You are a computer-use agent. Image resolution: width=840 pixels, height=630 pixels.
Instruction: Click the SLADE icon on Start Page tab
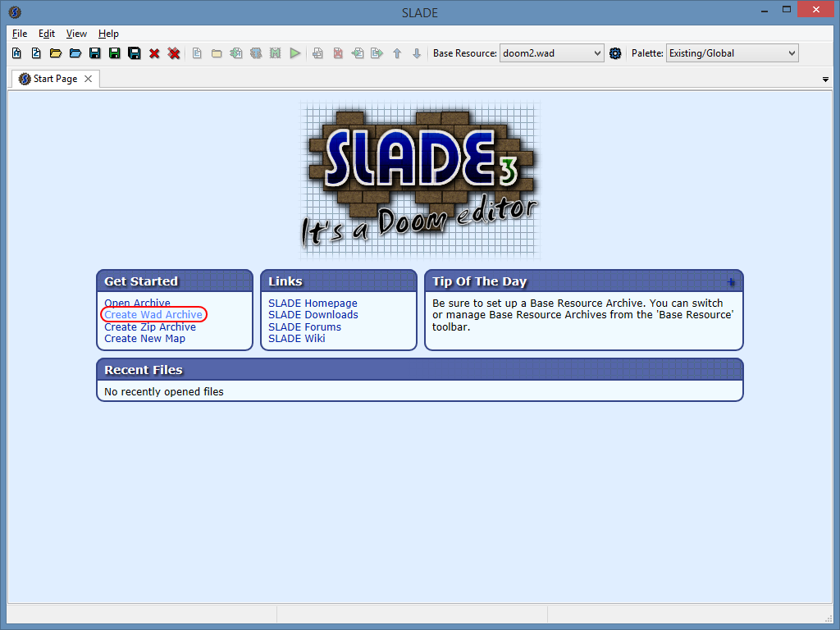click(x=24, y=79)
